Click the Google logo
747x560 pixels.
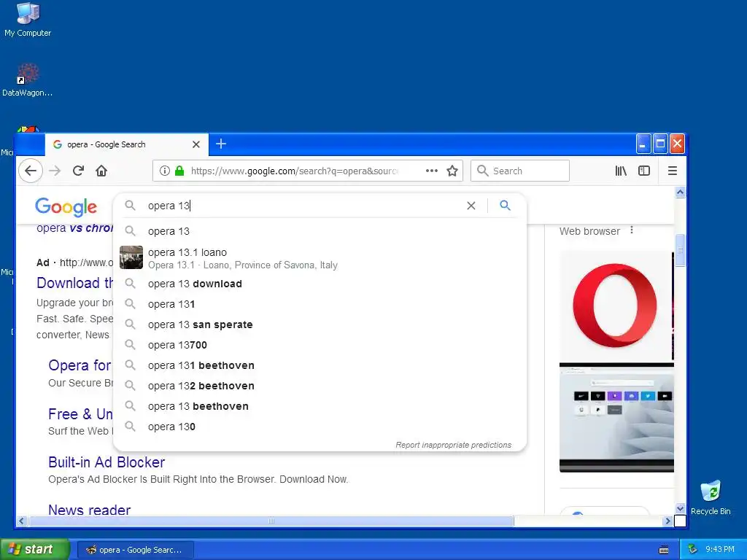pyautogui.click(x=66, y=206)
